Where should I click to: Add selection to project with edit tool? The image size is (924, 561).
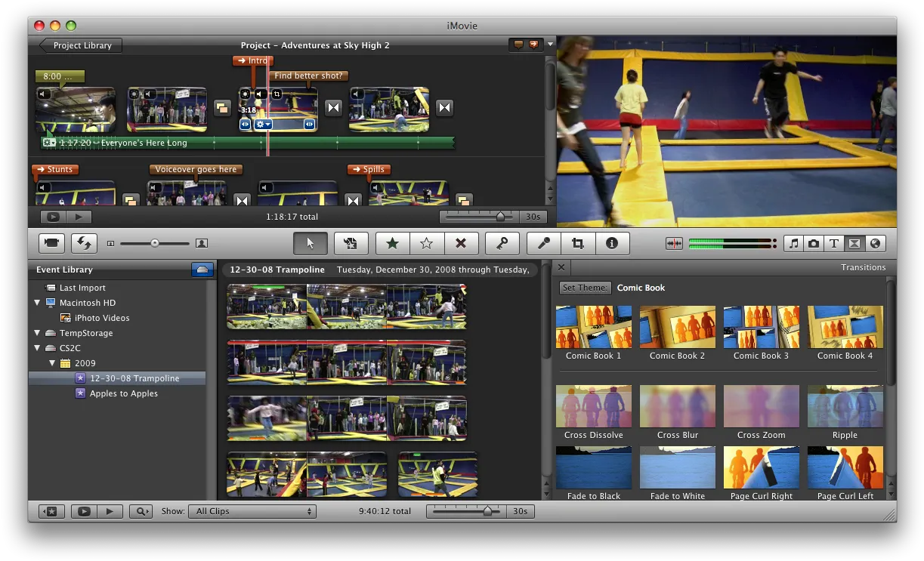tap(351, 243)
